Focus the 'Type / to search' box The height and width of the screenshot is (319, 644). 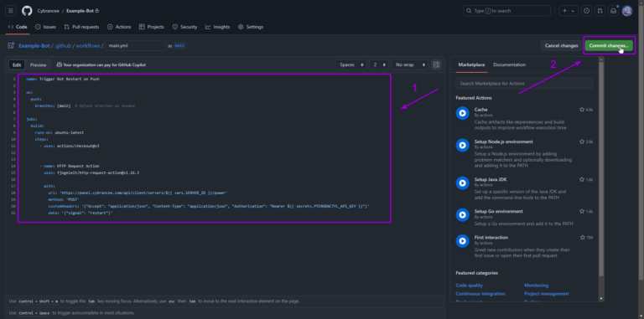coord(506,11)
